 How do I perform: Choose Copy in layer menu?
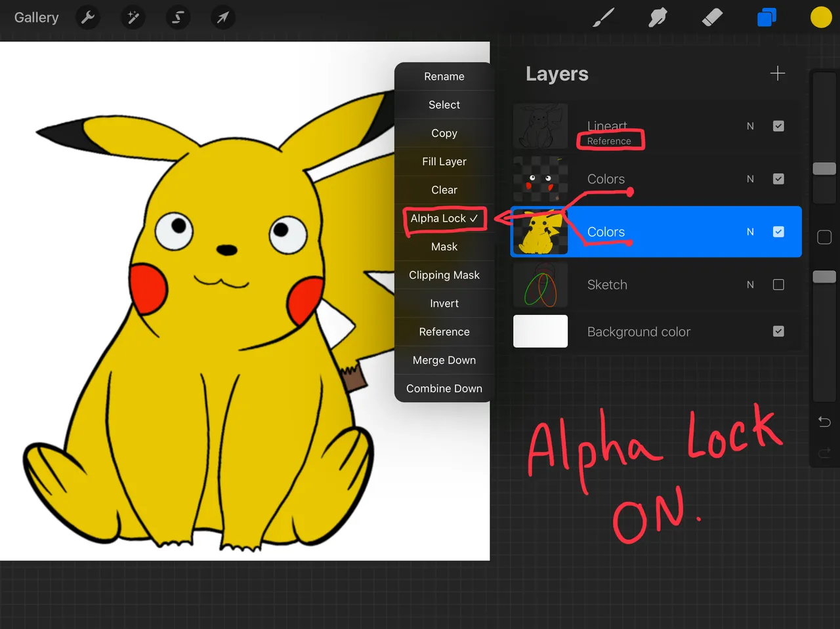[444, 133]
